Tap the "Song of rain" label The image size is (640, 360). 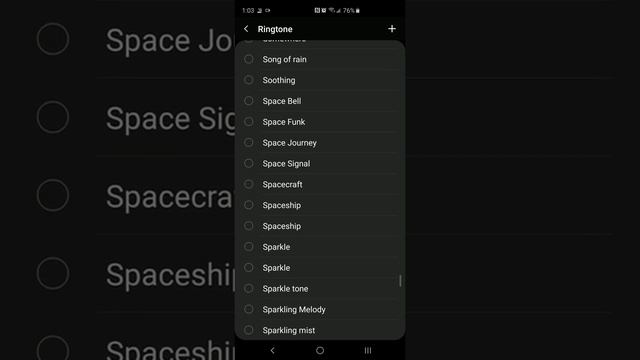coord(284,59)
